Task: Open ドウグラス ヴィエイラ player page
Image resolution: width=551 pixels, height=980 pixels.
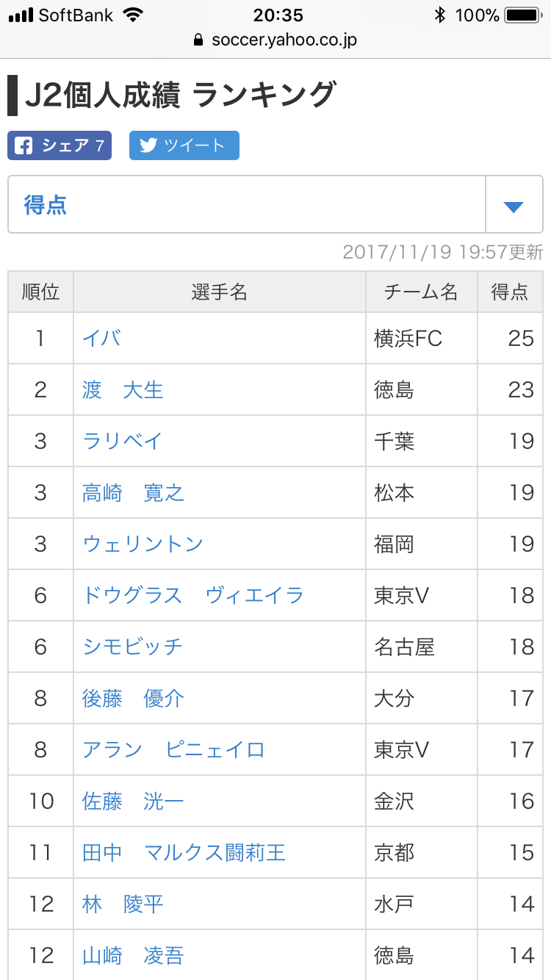Action: coord(193,595)
